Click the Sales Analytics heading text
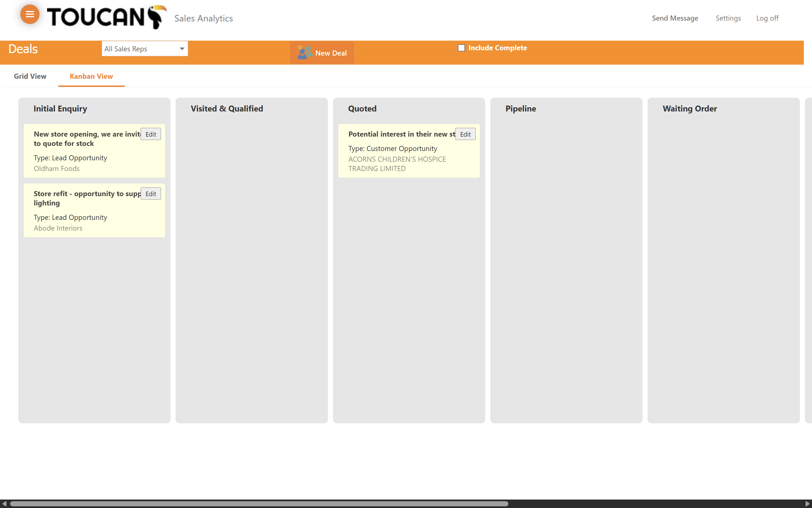The width and height of the screenshot is (812, 508). (x=204, y=18)
